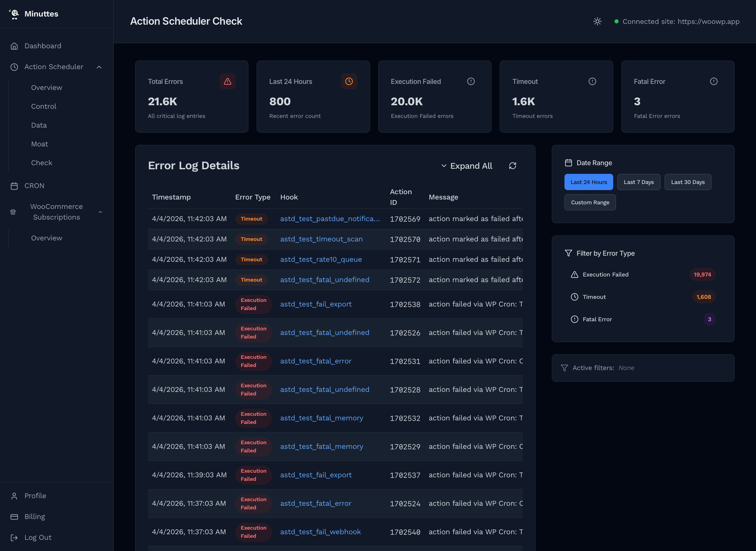Viewport: 756px width, 551px height.
Task: Switch theme using the sun icon
Action: coord(597,21)
